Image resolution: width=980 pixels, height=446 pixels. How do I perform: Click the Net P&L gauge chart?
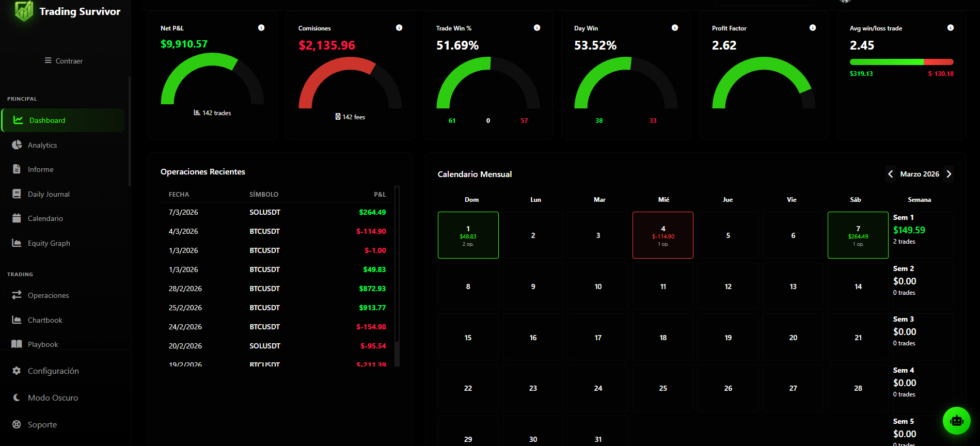point(212,78)
